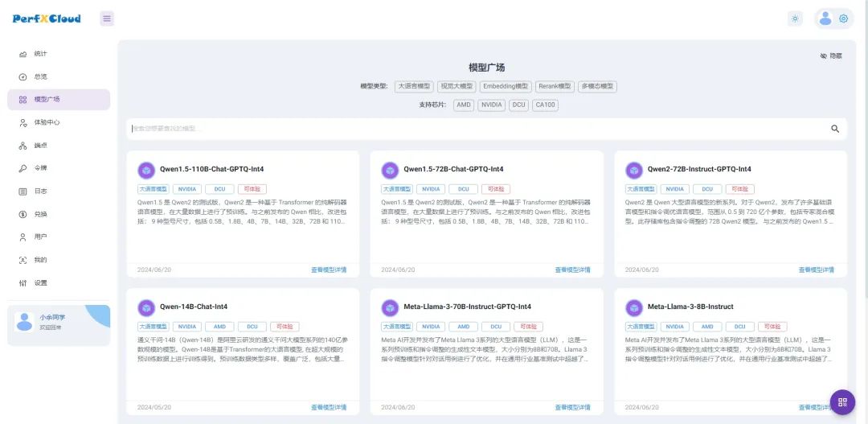This screenshot has height=424, width=868.
Task: Open the purple QR code floating button
Action: click(842, 401)
